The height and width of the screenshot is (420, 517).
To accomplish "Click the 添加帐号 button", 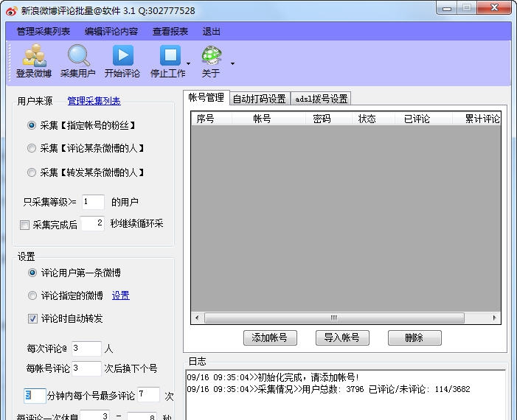I will tap(270, 337).
